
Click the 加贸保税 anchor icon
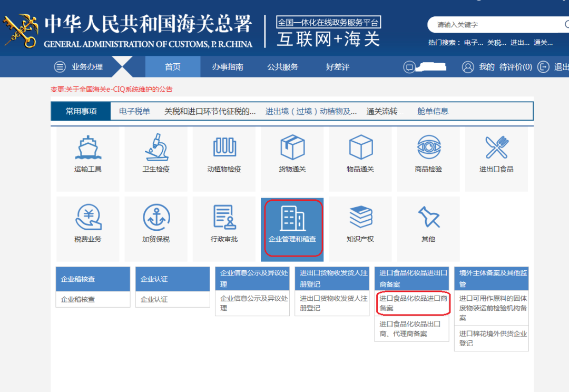click(156, 217)
